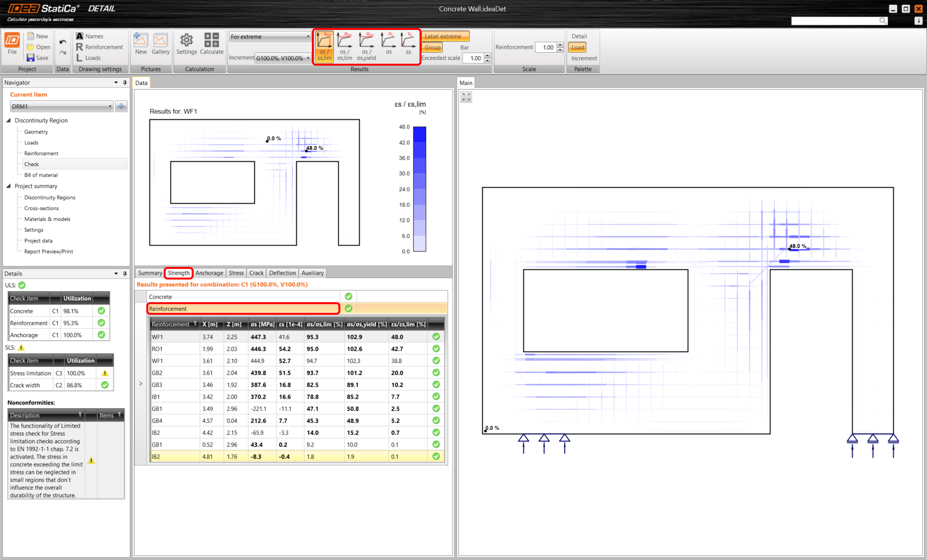
Task: Click the blue color legend scale
Action: point(420,189)
